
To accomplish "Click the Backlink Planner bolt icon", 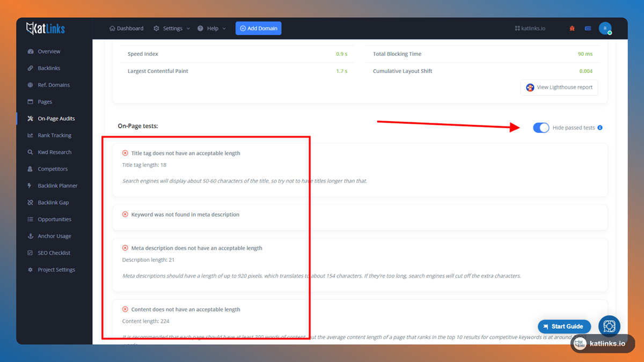I will pos(30,186).
